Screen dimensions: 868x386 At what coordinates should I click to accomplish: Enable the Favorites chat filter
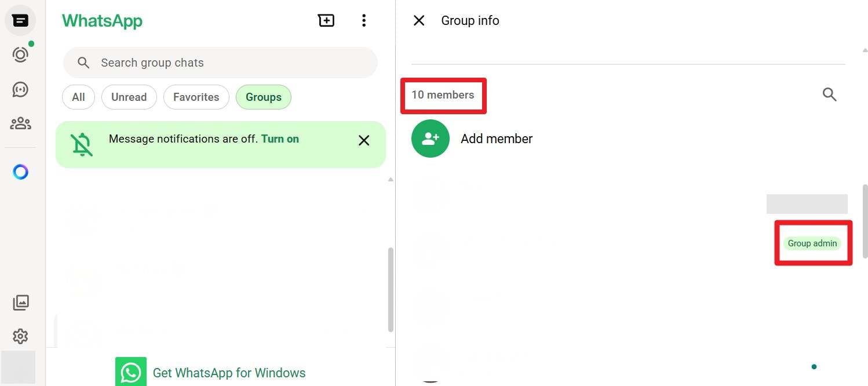point(196,97)
